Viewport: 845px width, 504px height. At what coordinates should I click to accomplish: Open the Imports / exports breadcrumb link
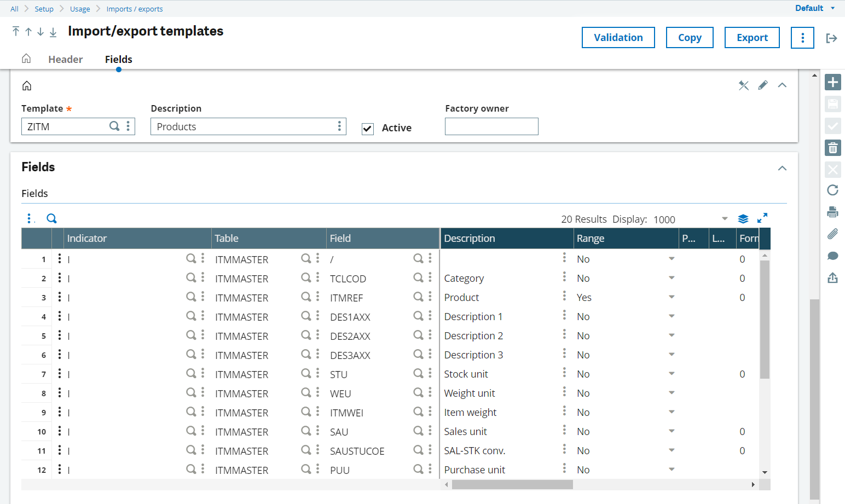point(135,9)
